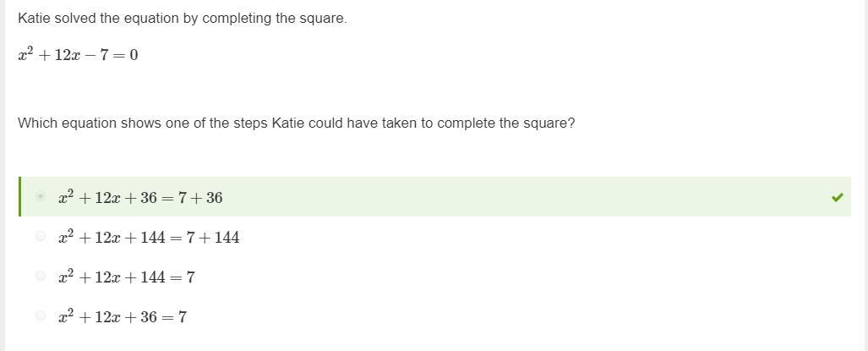Select the radio button for x²+12x+144=7+144

tap(41, 237)
